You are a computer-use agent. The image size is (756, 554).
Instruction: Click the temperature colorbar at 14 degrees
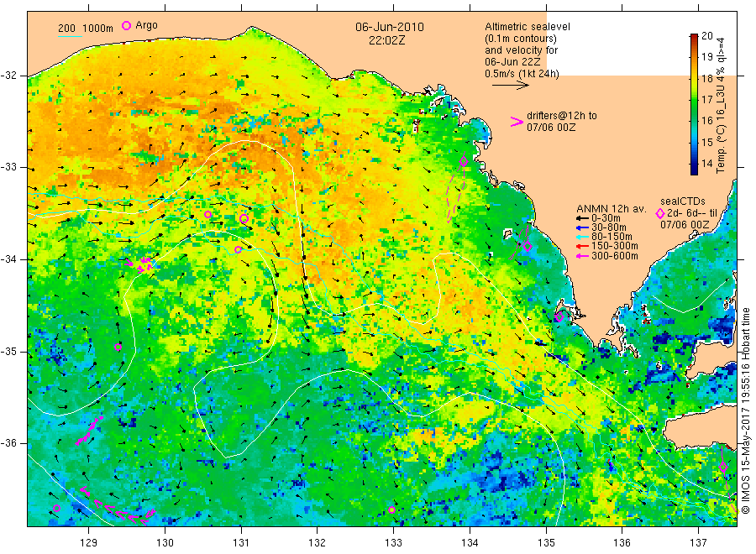694,164
